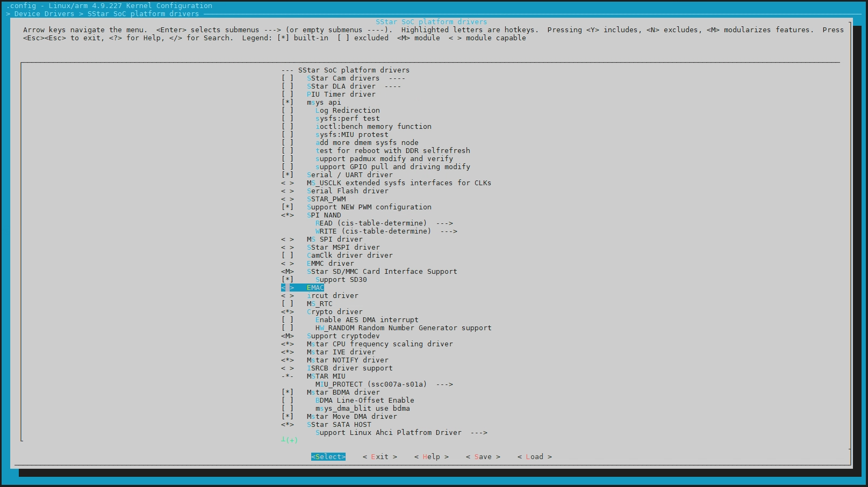Screen dimensions: 868x487
Task: Click the scroll-down (+) indicator
Action: (289, 440)
